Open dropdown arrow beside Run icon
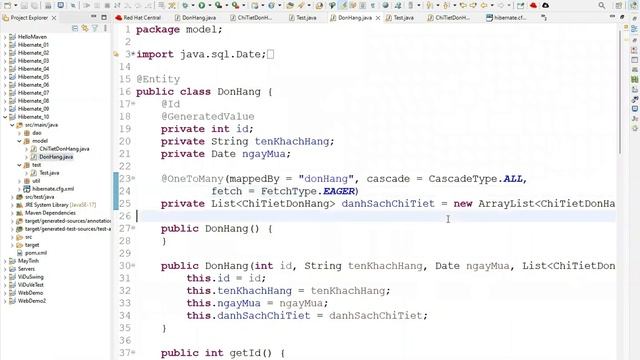 pyautogui.click(x=210, y=5)
